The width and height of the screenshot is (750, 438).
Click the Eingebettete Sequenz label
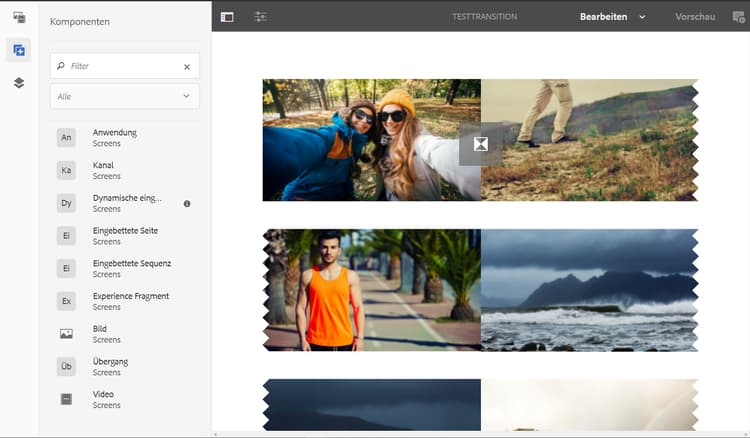pos(132,263)
